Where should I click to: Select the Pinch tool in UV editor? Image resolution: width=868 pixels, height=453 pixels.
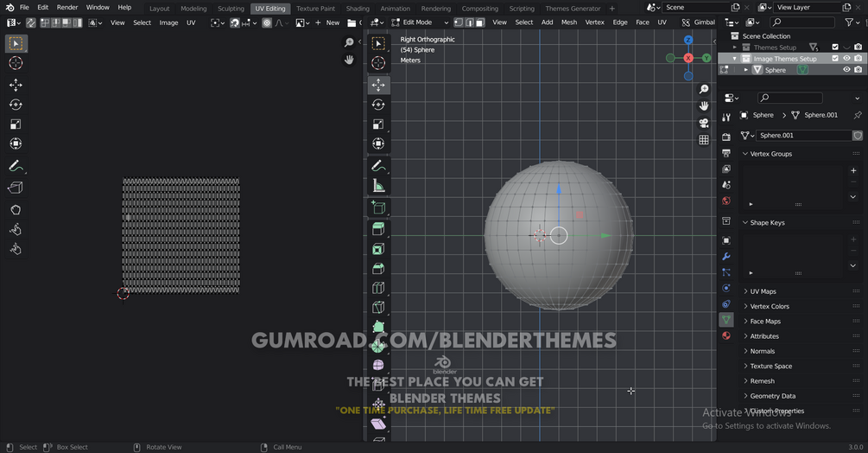tap(16, 249)
